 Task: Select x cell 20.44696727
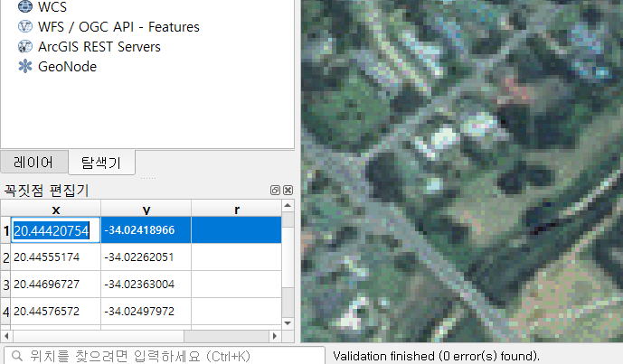[x=56, y=285]
